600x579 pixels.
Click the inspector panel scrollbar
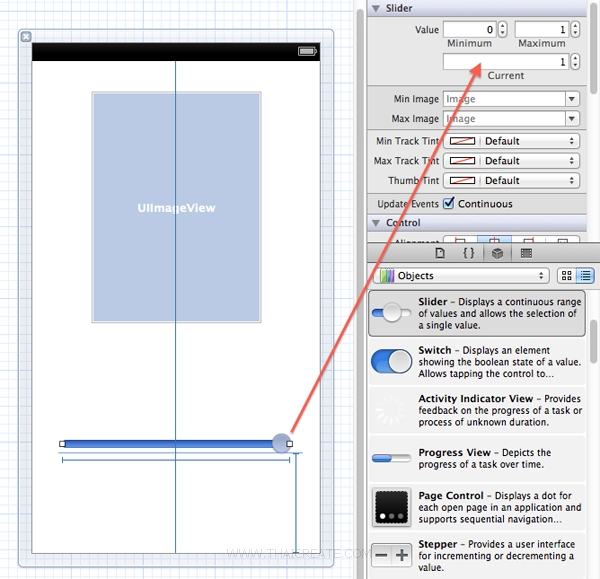[x=593, y=47]
